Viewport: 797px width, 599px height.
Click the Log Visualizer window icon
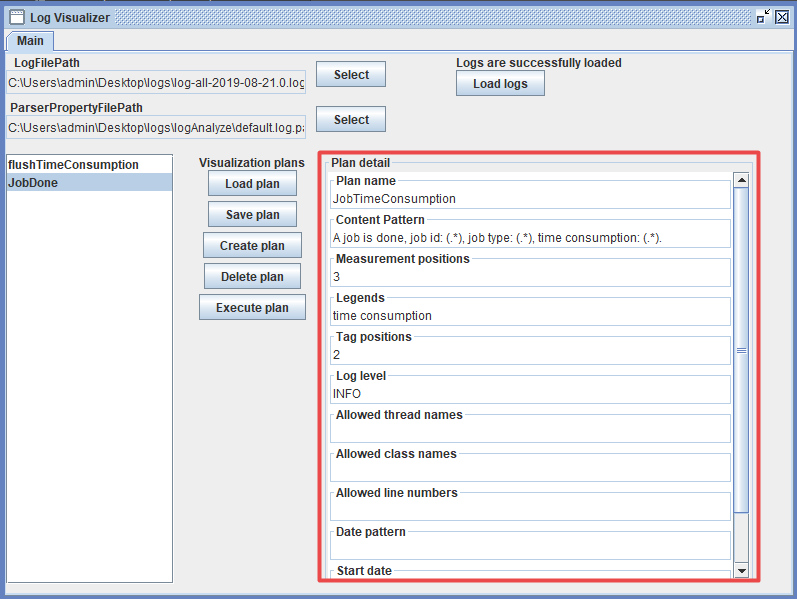pos(16,17)
